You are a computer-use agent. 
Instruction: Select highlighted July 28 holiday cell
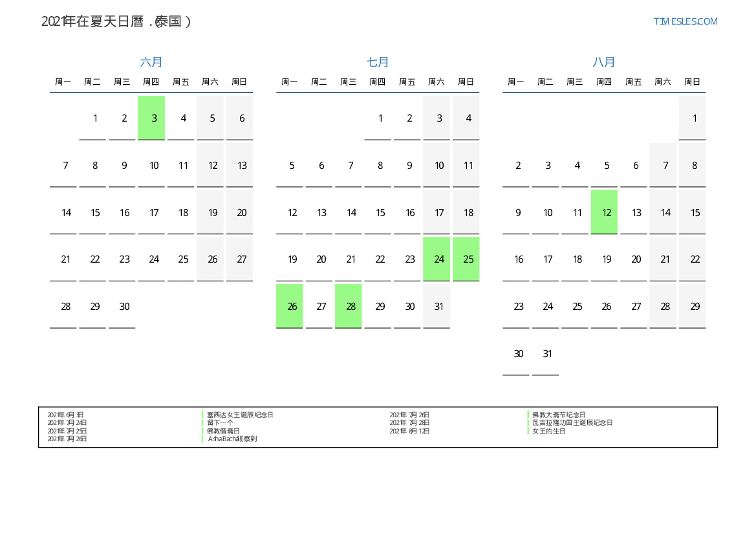click(x=349, y=306)
